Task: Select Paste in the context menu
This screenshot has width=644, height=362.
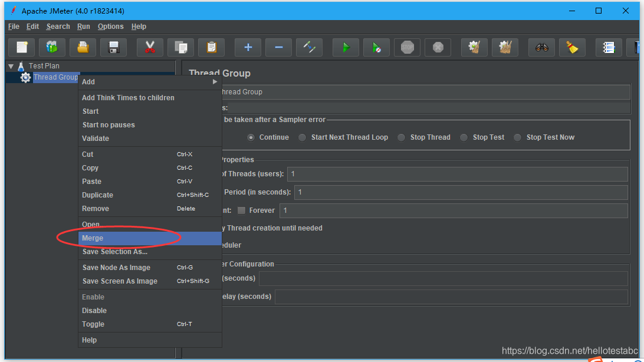Action: [x=150, y=182]
